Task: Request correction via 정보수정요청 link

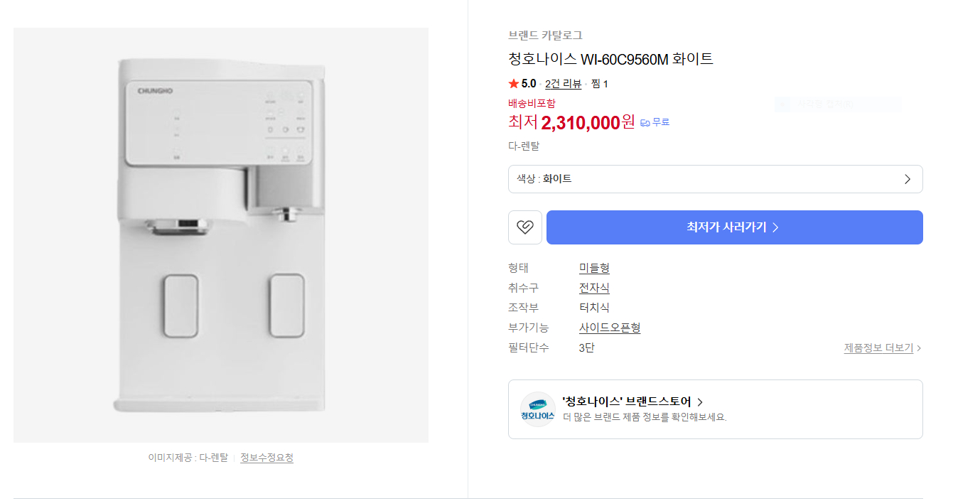Action: [265, 458]
